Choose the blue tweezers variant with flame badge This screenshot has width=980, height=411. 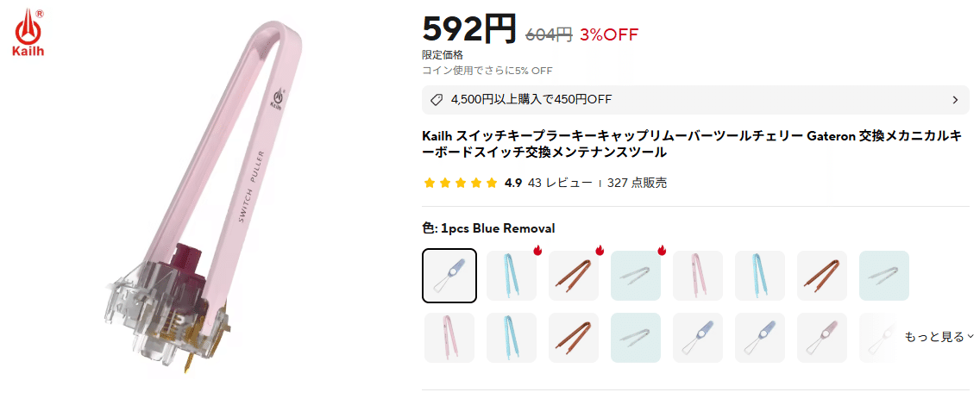point(511,276)
